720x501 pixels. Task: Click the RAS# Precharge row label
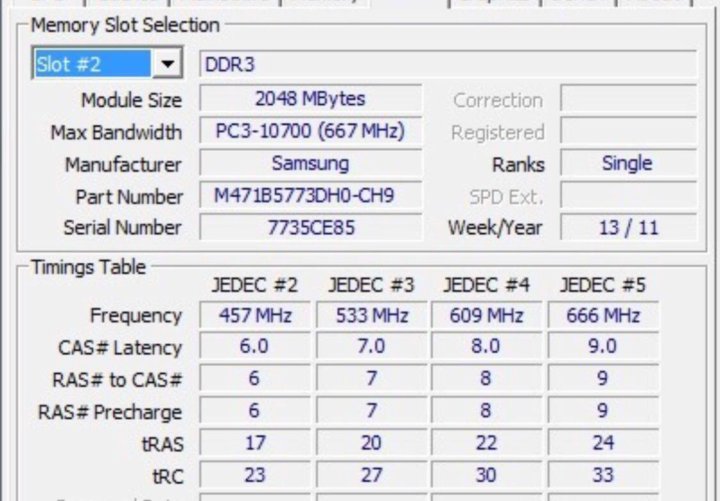pos(110,412)
